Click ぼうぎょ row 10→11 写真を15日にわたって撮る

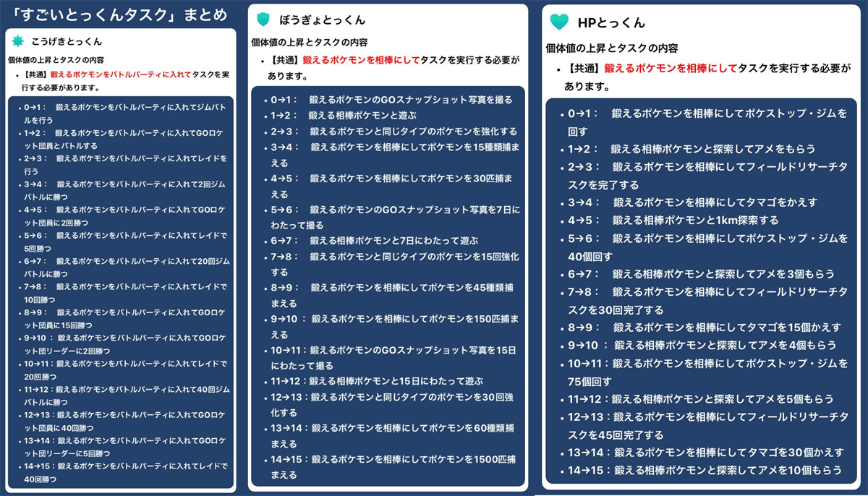pyautogui.click(x=395, y=358)
